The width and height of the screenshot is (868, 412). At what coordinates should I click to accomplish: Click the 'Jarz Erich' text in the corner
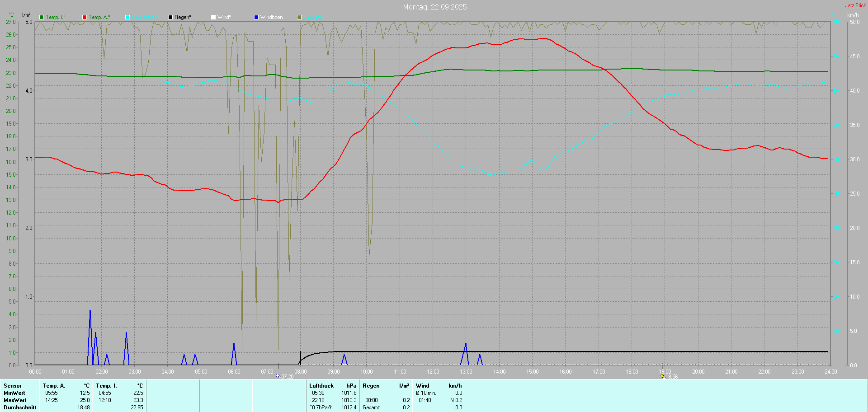click(856, 5)
